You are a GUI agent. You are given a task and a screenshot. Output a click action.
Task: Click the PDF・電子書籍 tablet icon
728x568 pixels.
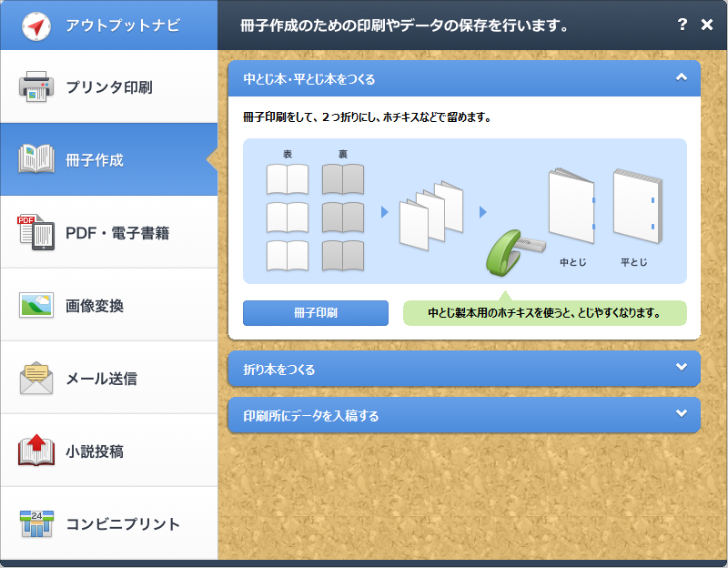(35, 232)
